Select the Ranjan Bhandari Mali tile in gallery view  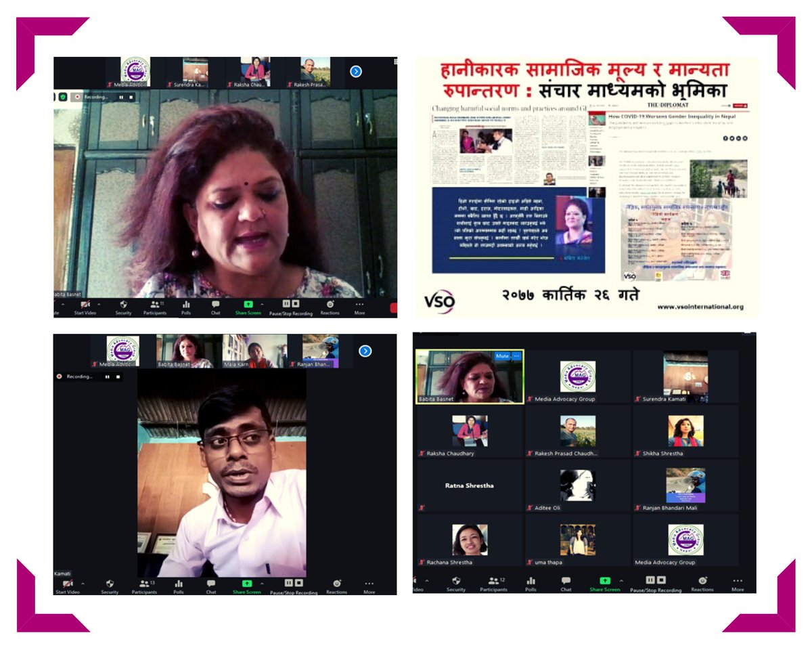686,486
